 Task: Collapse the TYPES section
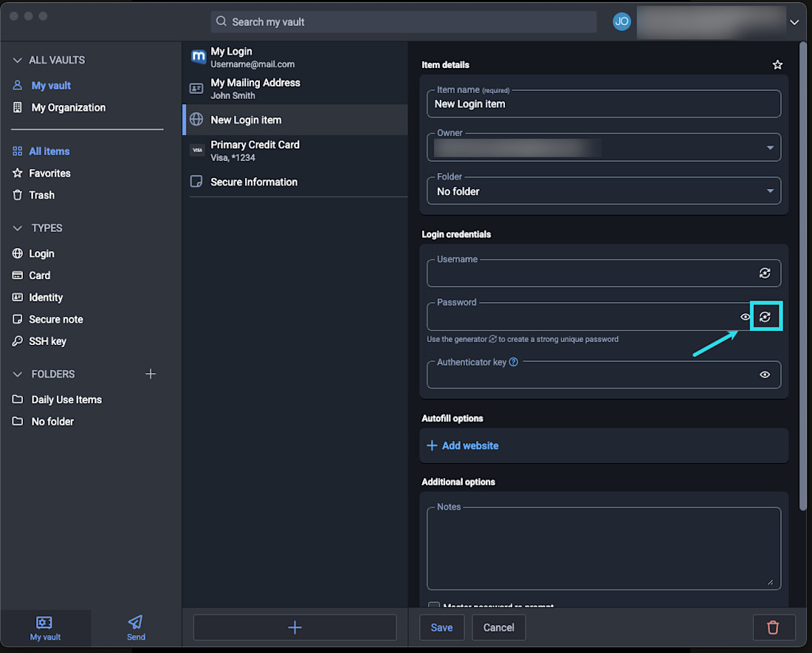pyautogui.click(x=18, y=228)
